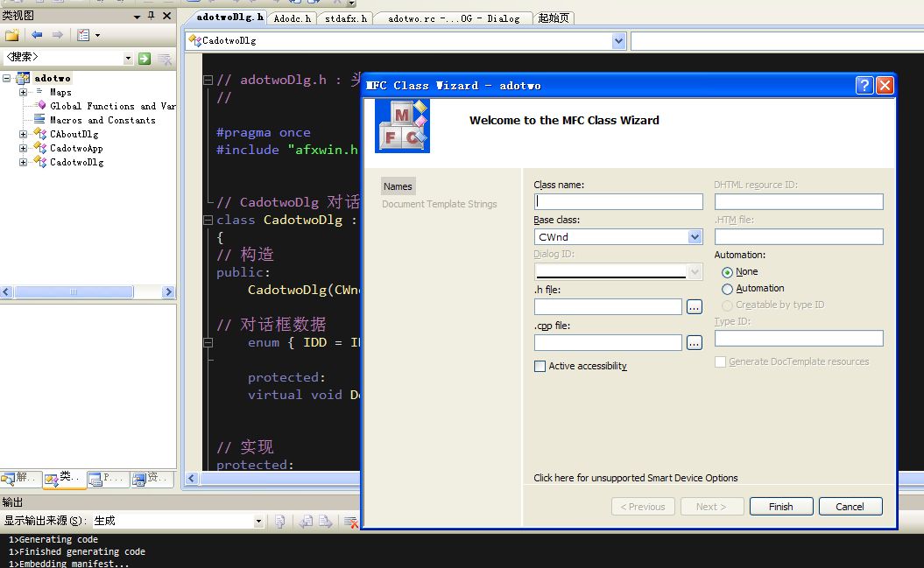The width and height of the screenshot is (924, 568).
Task: Browse for the .cpp file with ellipsis button
Action: [x=695, y=342]
